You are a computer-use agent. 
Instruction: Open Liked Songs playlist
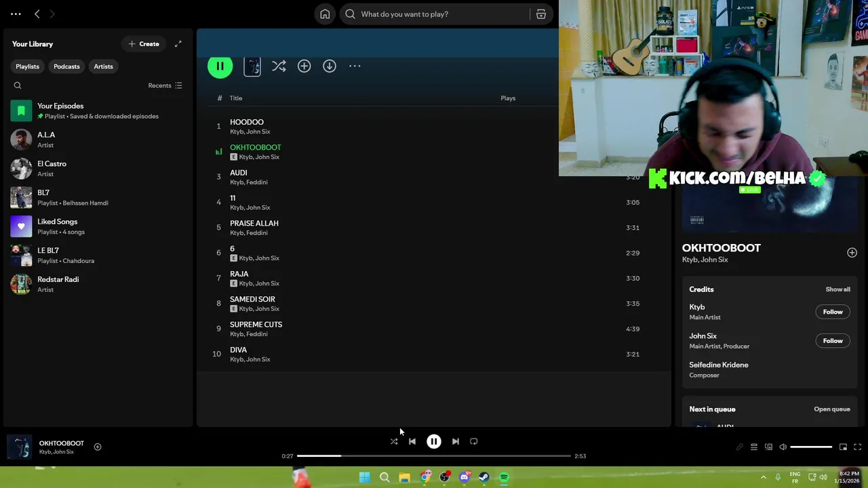click(98, 226)
